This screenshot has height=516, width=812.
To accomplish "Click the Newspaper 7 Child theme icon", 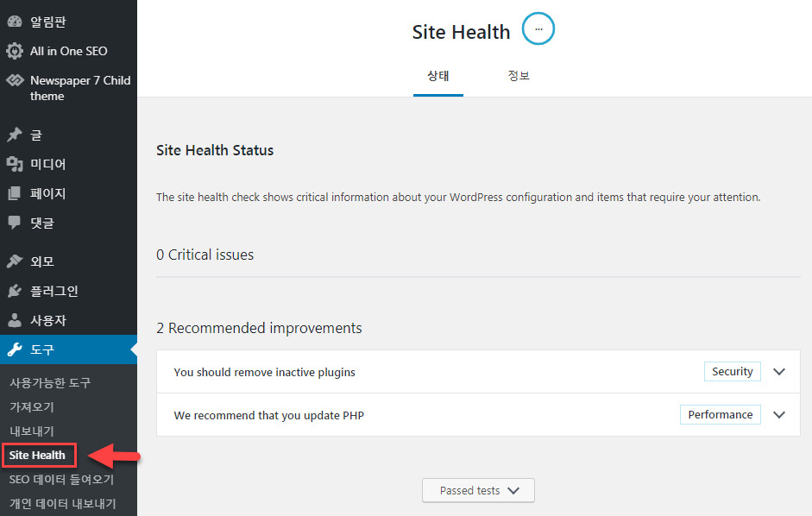I will (x=15, y=81).
